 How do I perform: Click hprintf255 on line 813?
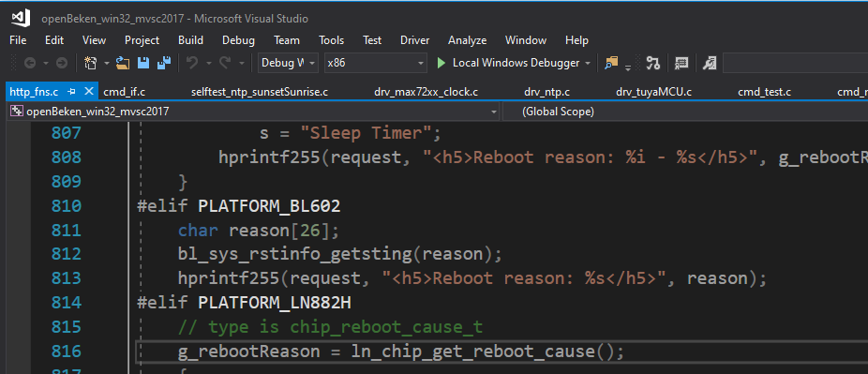[x=229, y=278]
